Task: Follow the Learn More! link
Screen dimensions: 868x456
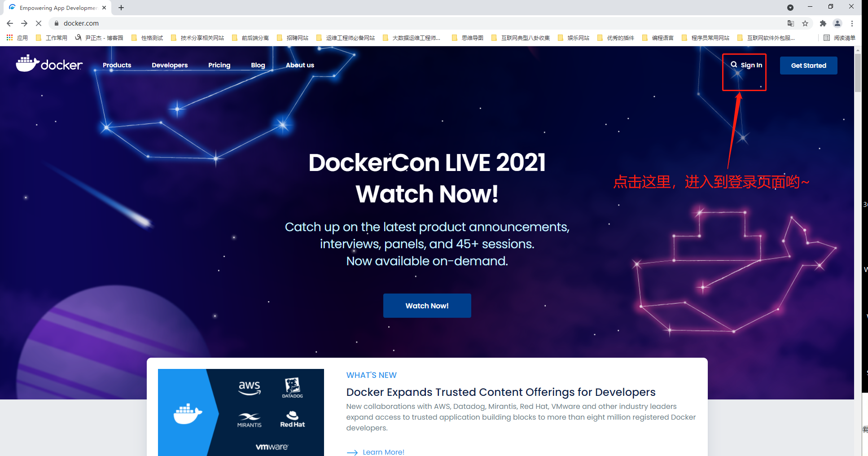Action: (x=383, y=452)
